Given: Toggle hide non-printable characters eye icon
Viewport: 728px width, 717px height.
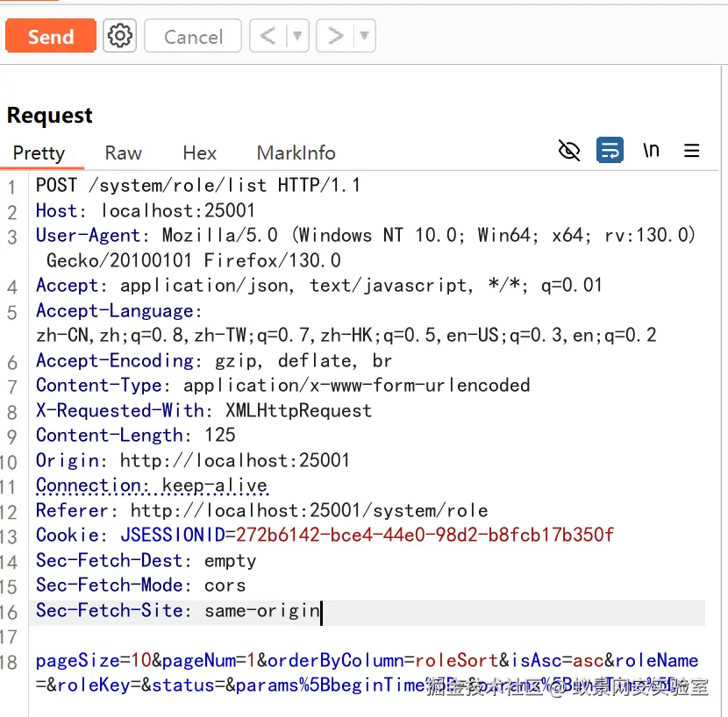Looking at the screenshot, I should 568,151.
